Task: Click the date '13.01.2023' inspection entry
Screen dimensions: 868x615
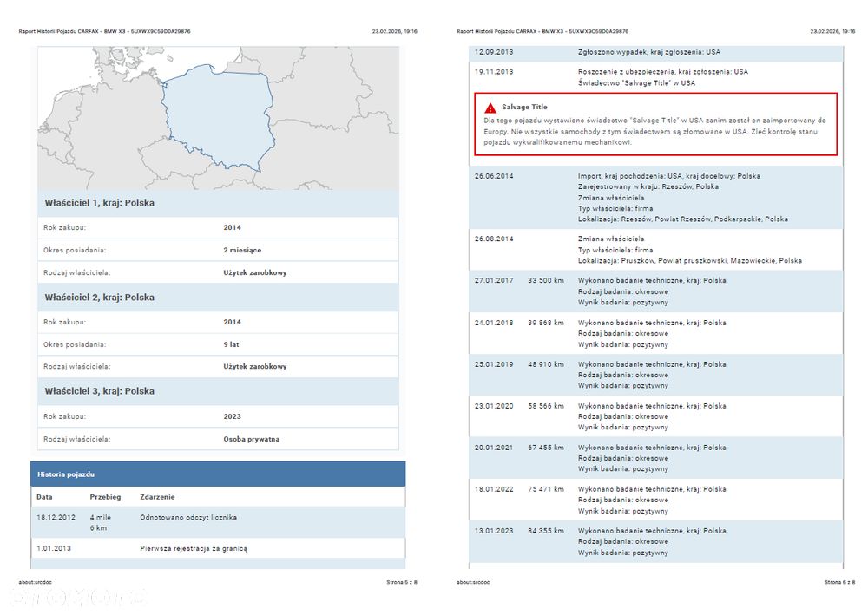Action: coord(494,531)
